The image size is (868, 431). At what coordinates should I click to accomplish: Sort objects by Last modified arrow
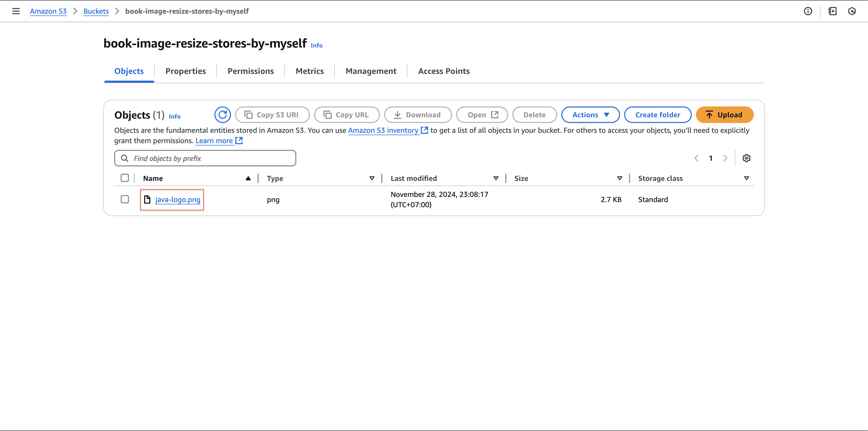(x=496, y=178)
